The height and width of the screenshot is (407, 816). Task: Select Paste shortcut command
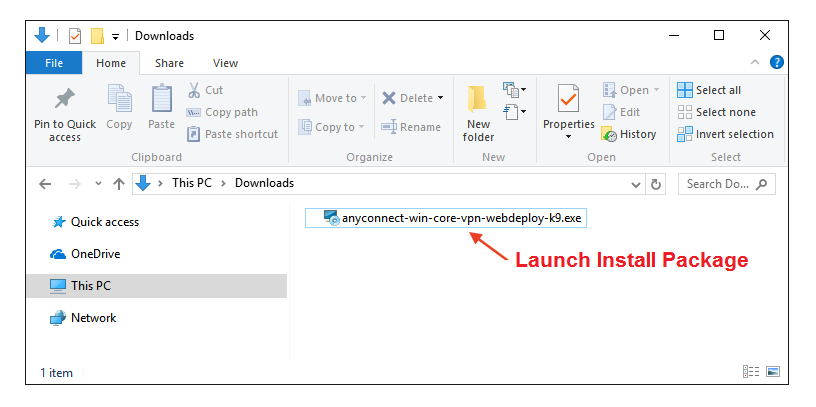point(232,134)
